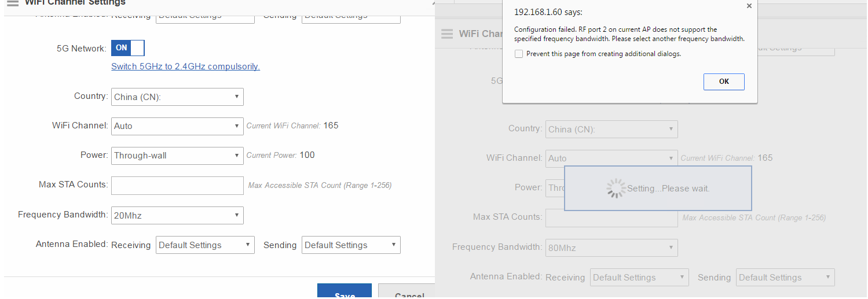
Task: Click the blue Save button
Action: [344, 292]
